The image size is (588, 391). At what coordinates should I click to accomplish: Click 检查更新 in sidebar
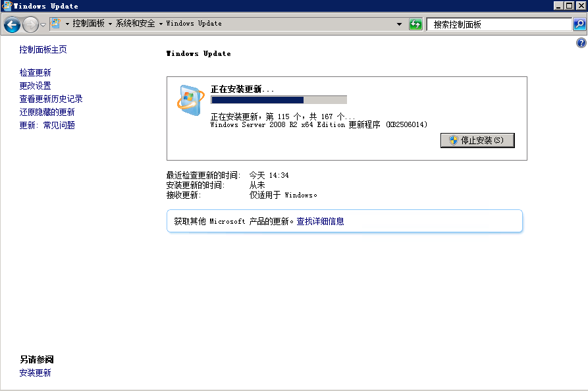(x=36, y=72)
